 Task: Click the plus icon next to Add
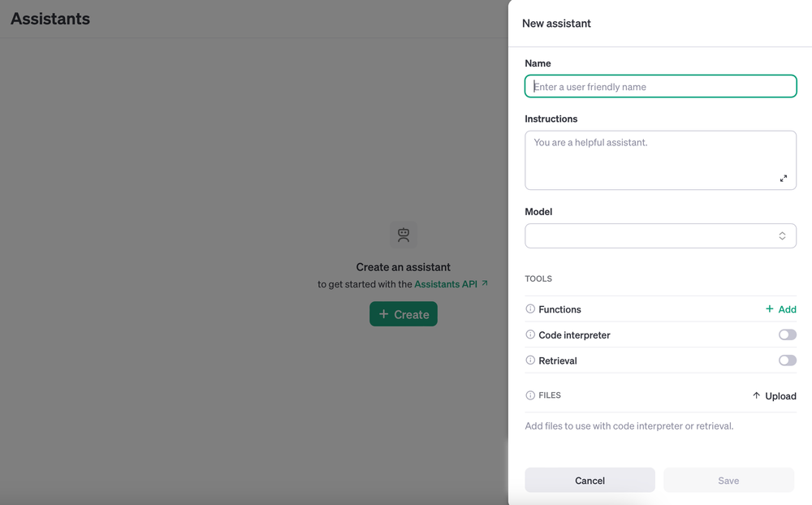(770, 309)
